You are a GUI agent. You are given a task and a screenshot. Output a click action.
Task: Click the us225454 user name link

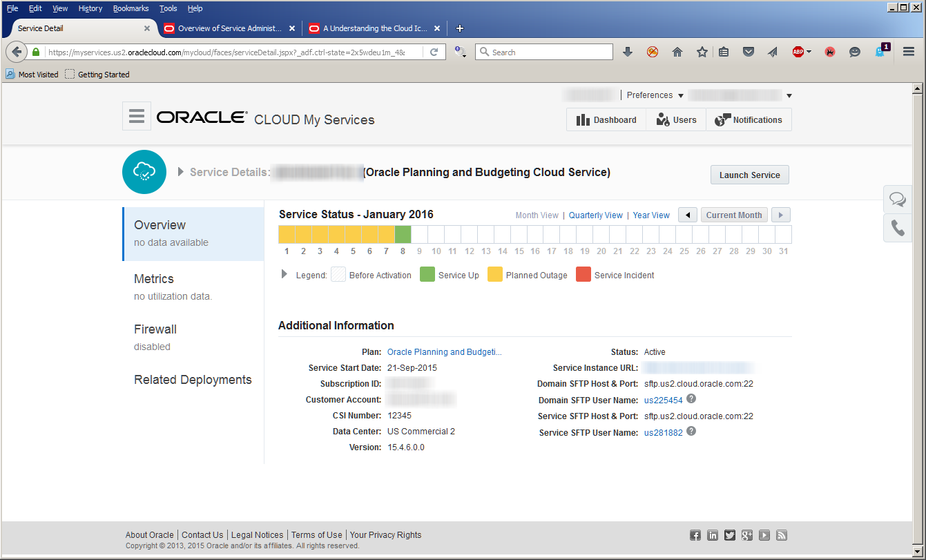[664, 400]
